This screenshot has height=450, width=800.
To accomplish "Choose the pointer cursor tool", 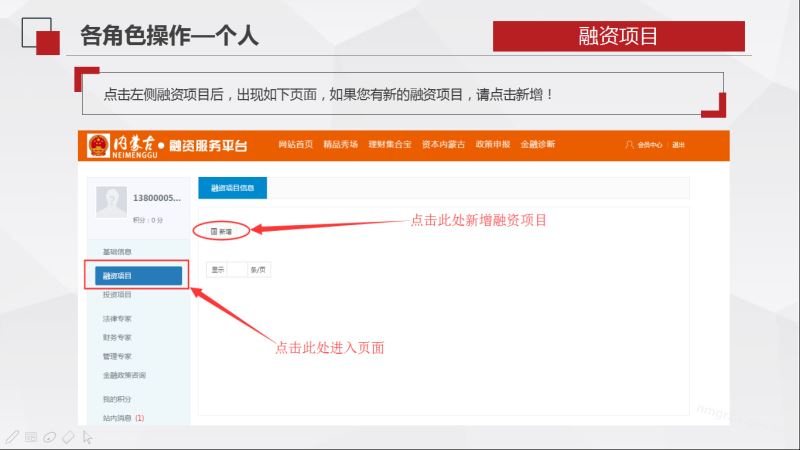I will (88, 437).
